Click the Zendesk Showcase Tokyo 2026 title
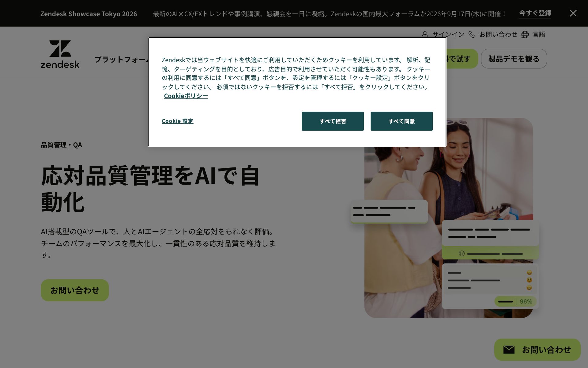Screen dimensions: 588x368 [x=89, y=14]
